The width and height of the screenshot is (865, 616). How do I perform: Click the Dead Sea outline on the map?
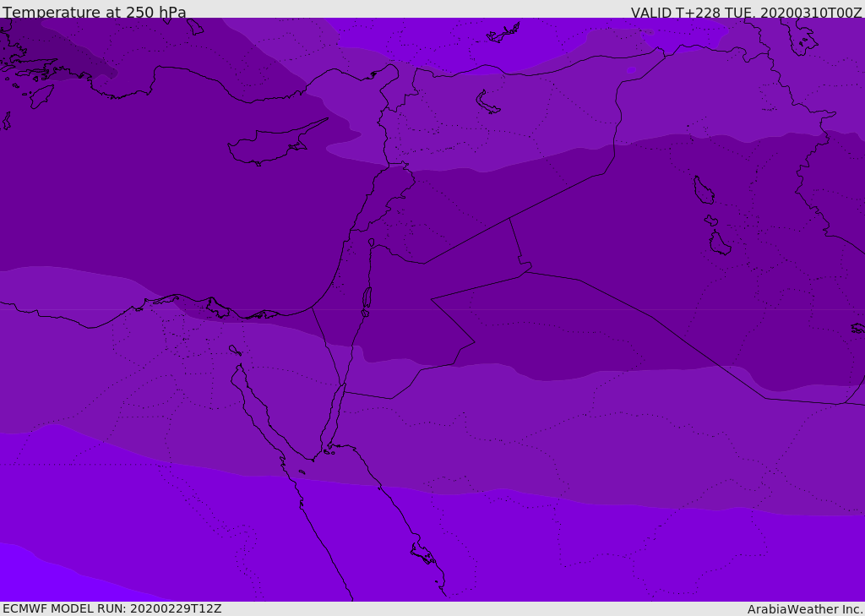pos(367,297)
